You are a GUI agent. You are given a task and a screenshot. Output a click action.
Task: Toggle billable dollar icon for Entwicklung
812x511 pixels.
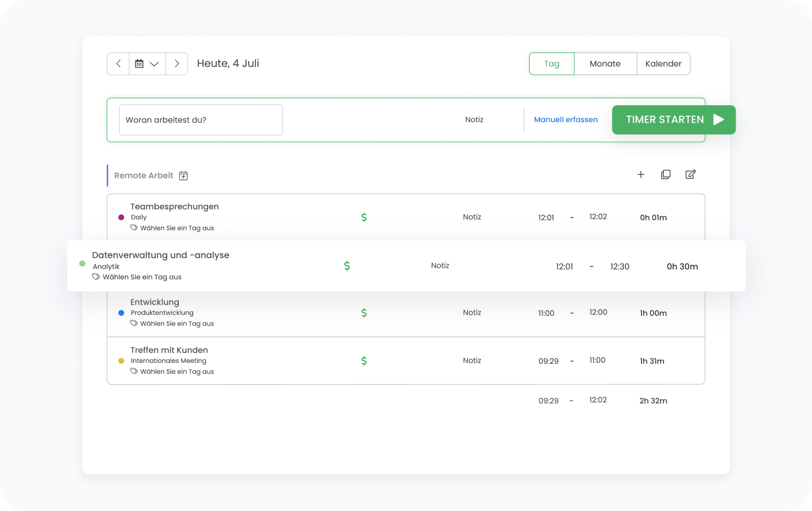pos(364,313)
